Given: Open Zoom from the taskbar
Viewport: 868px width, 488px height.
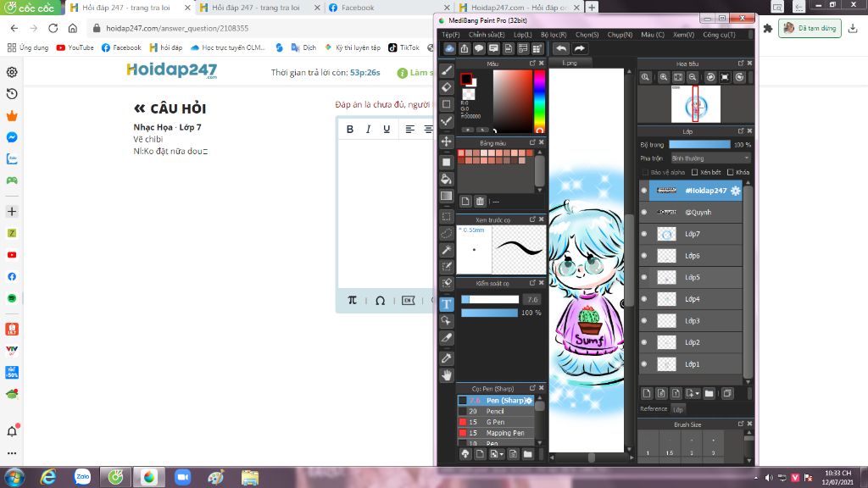Looking at the screenshot, I should point(182,477).
